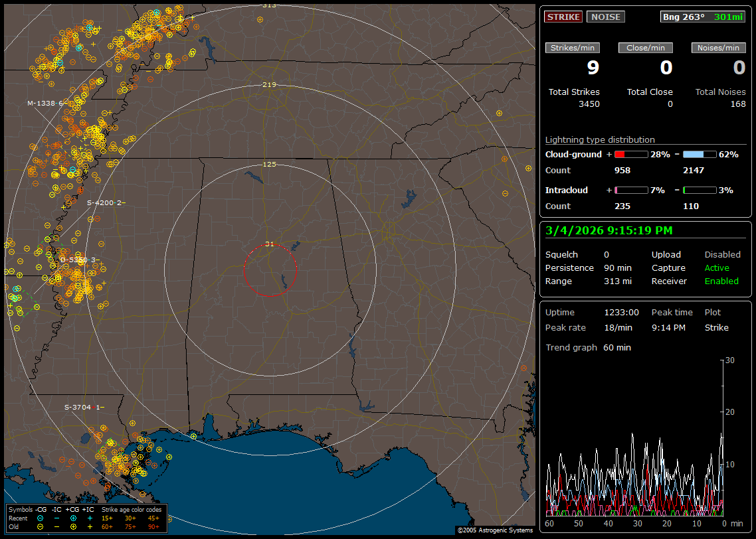Click the red dashed range circle center
Image resolution: width=756 pixels, height=539 pixels.
(270, 269)
